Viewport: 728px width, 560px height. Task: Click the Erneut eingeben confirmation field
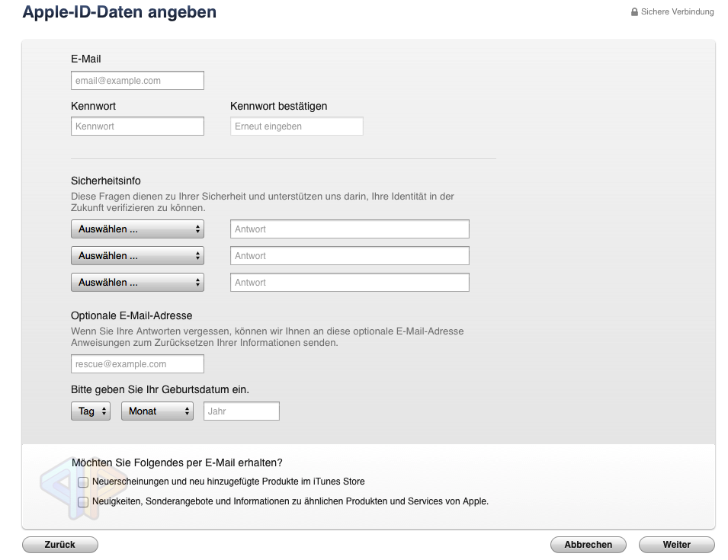coord(296,126)
